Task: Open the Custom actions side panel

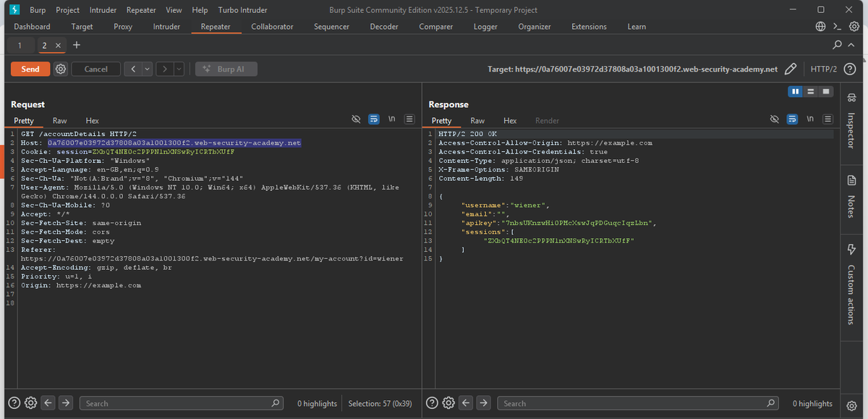Action: [x=851, y=285]
